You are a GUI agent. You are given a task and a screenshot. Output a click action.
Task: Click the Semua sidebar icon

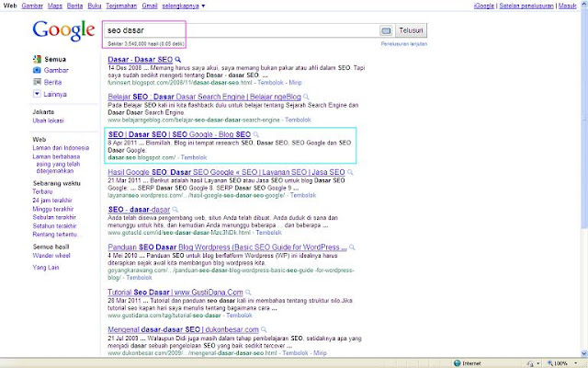pos(37,59)
